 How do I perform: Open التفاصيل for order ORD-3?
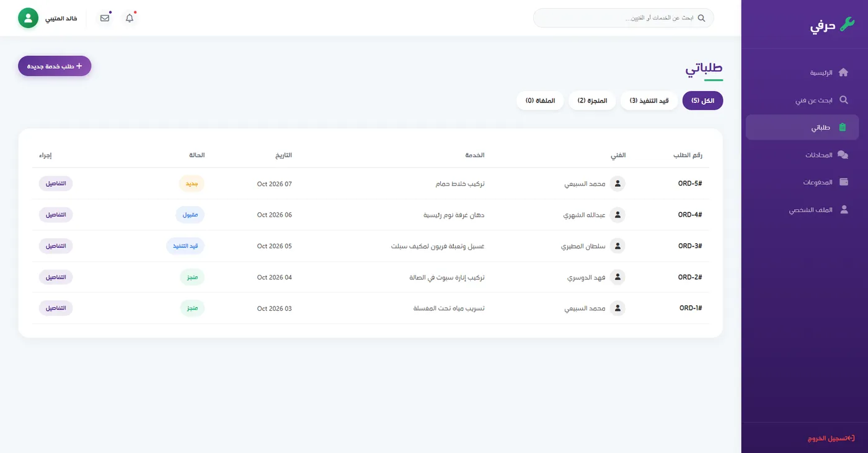click(x=56, y=246)
